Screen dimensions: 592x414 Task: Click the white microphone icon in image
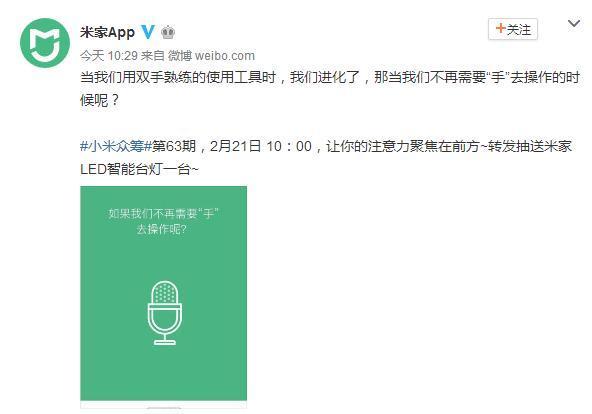click(x=165, y=312)
